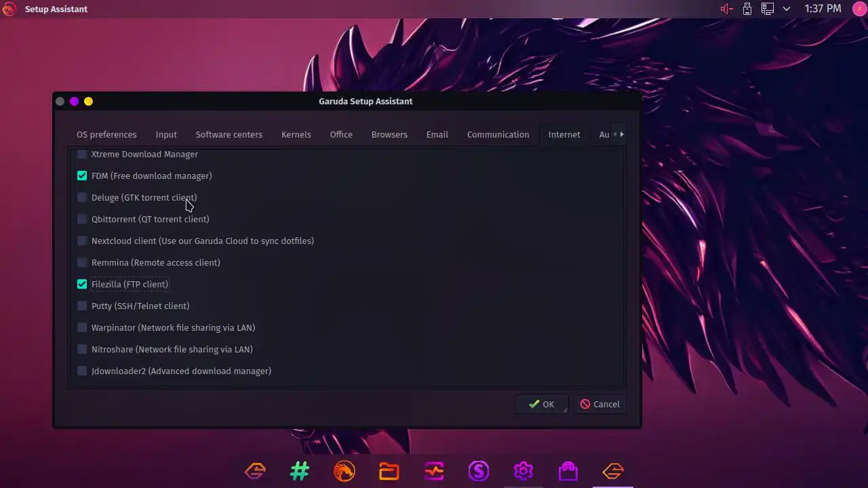This screenshot has width=868, height=488.
Task: Open the Kernels tab
Action: pos(296,134)
